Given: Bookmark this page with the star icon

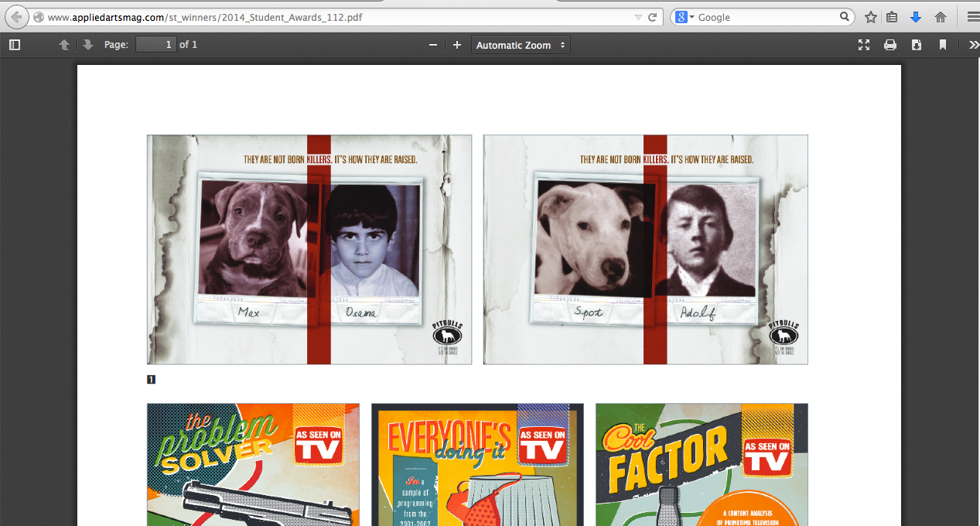Looking at the screenshot, I should click(x=871, y=17).
